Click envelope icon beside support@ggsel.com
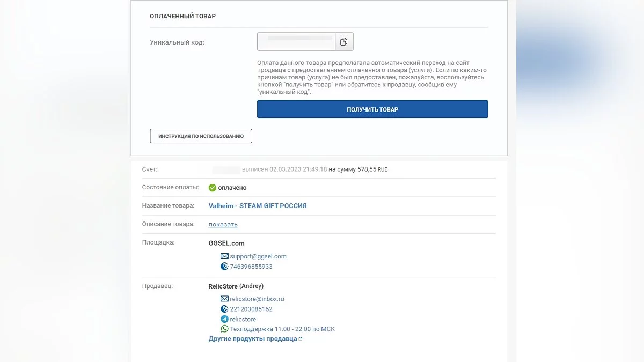This screenshot has width=644, height=362. pyautogui.click(x=224, y=256)
